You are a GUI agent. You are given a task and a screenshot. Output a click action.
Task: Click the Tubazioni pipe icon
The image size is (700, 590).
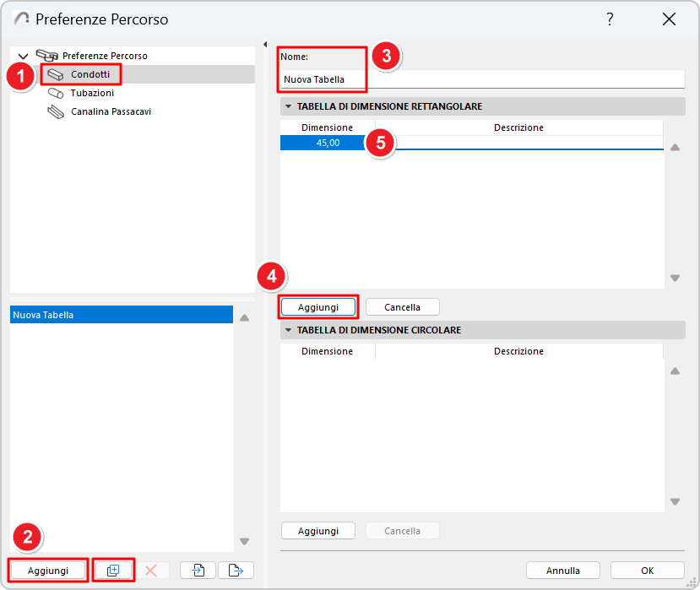pyautogui.click(x=56, y=94)
